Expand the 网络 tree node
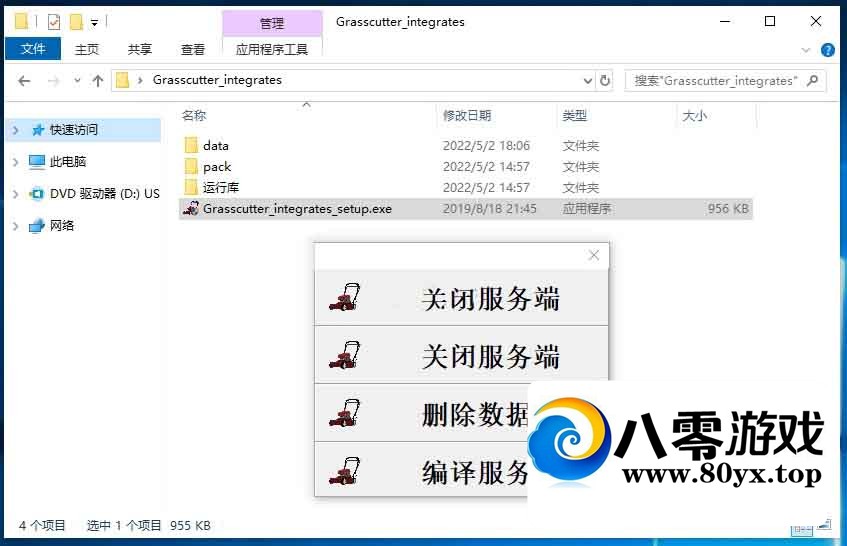This screenshot has width=847, height=546. pos(15,226)
